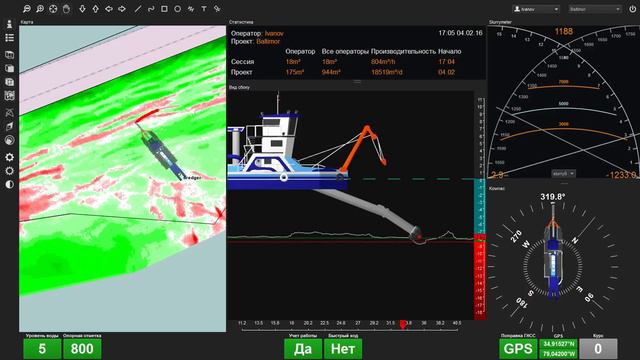Image resolution: width=640 pixels, height=360 pixels.
Task: Click the pen sketch sidebar icon
Action: (9, 127)
